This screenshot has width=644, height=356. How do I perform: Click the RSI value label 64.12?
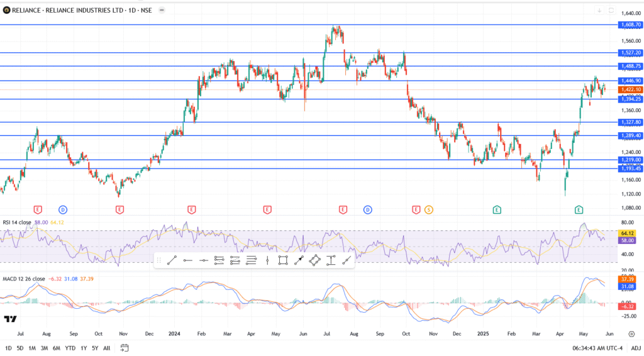(x=627, y=233)
